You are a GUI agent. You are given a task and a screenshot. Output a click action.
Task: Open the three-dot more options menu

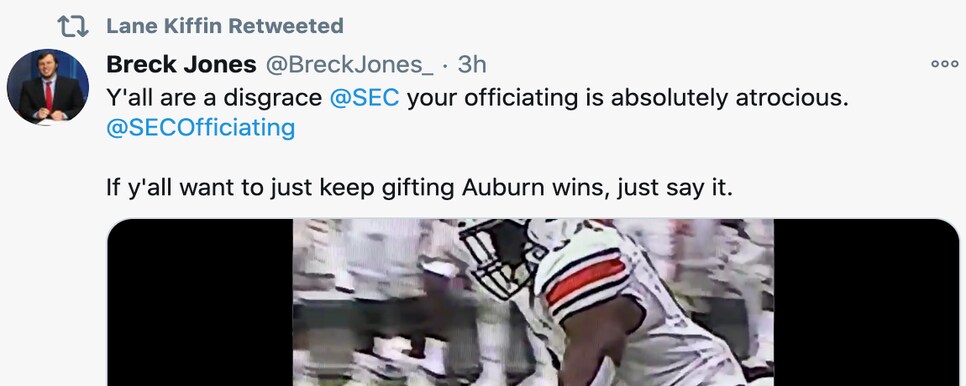click(944, 63)
